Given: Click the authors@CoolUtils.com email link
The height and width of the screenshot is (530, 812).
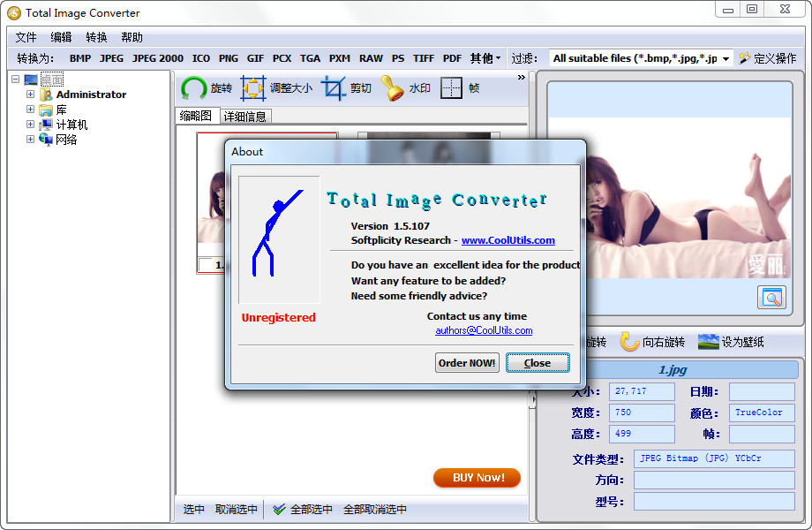Looking at the screenshot, I should [484, 330].
